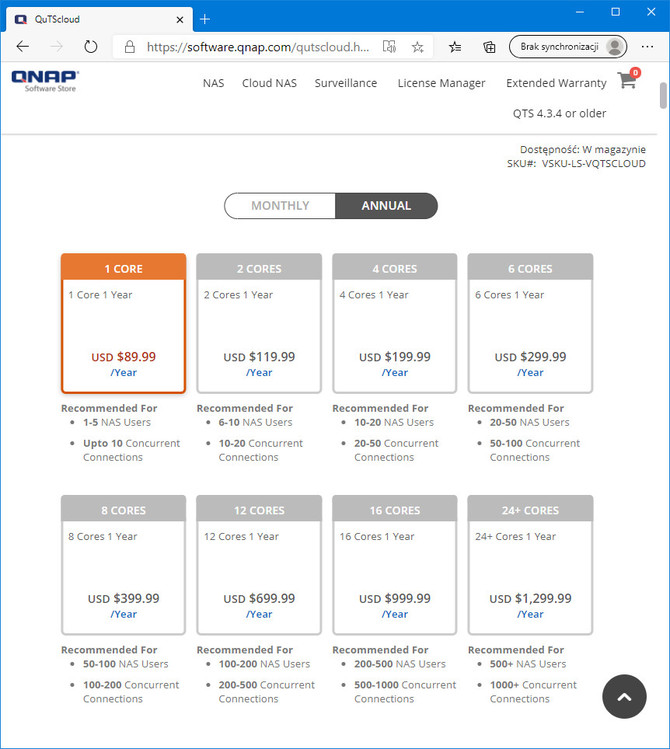Viewport: 670px width, 749px height.
Task: Click the 200-500 NAS Users text
Action: (400, 664)
